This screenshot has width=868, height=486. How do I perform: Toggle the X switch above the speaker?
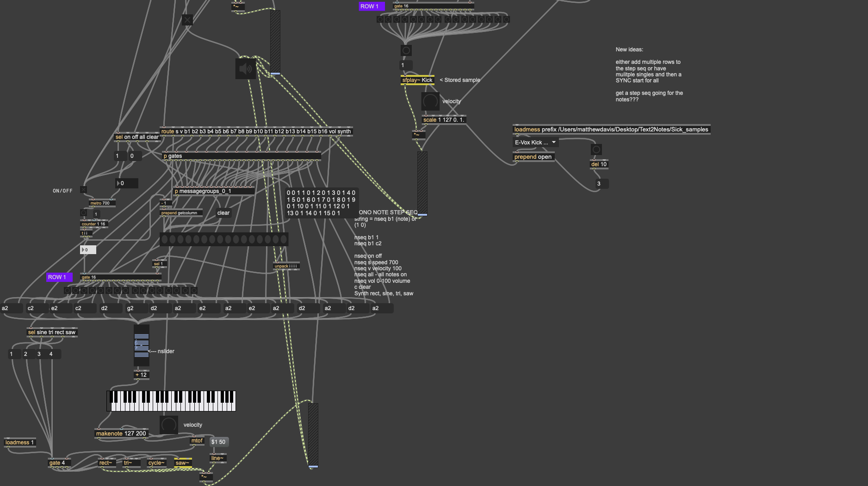[187, 20]
